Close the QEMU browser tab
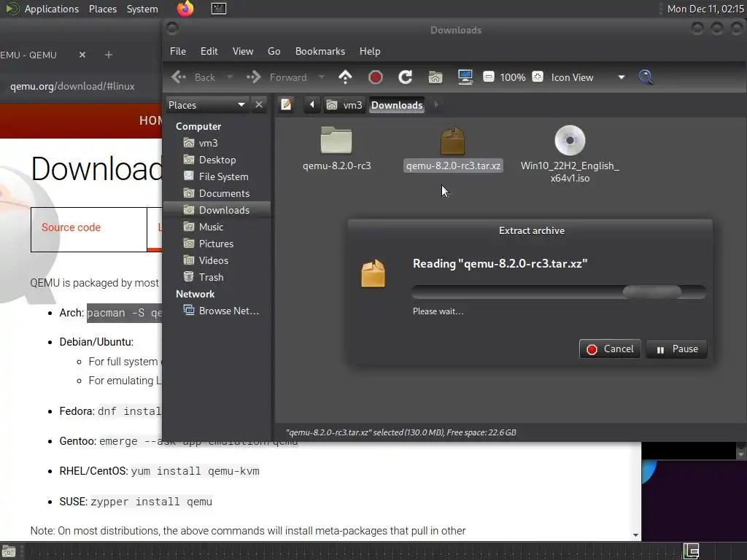The image size is (747, 560). click(82, 55)
